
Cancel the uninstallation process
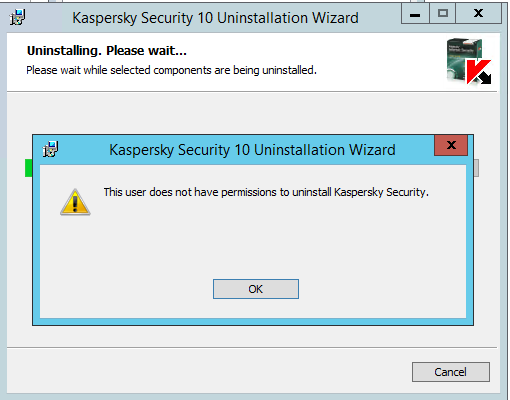click(x=451, y=372)
